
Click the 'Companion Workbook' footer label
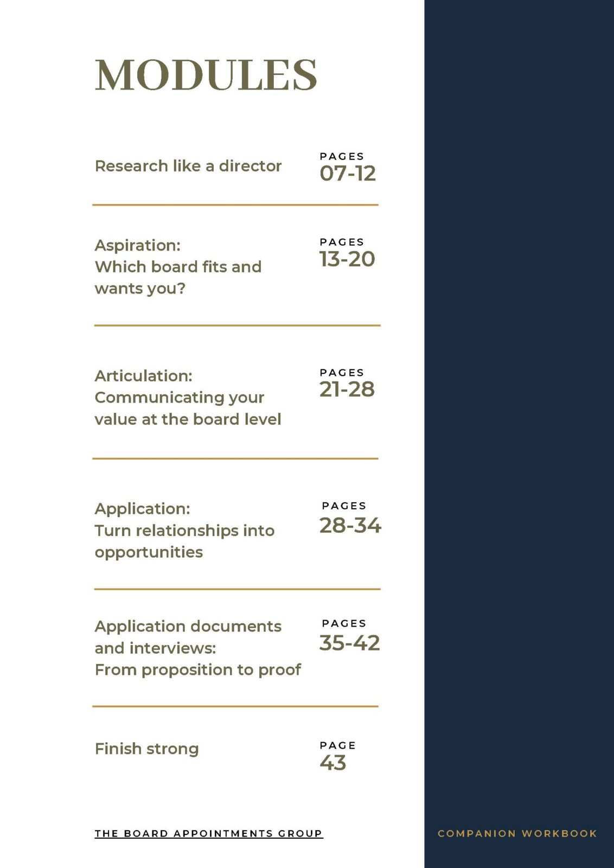tap(517, 833)
